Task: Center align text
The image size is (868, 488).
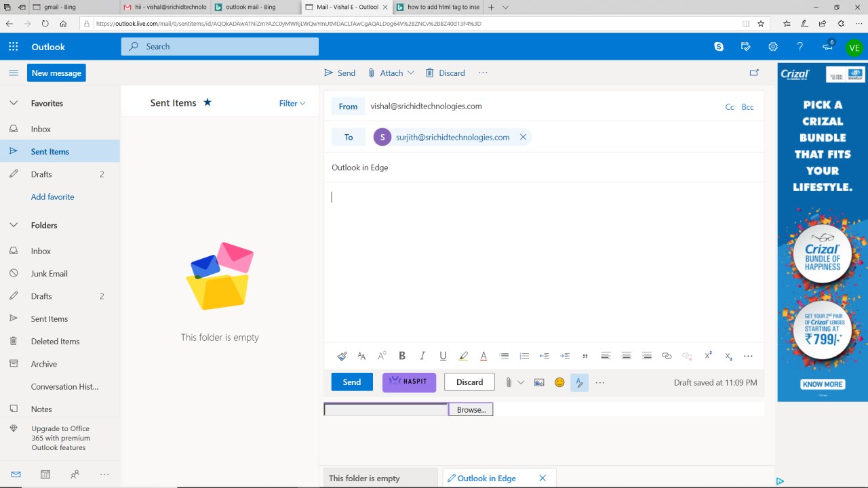Action: [626, 356]
